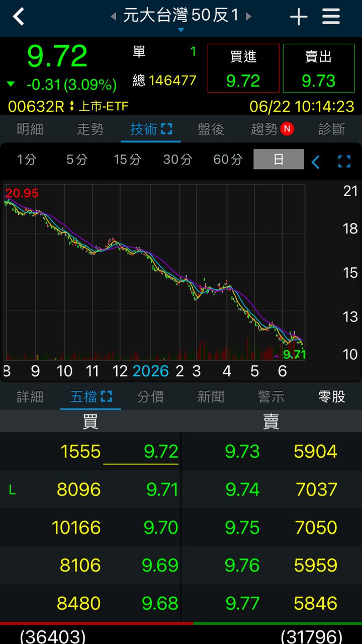Select the 15分 chart interval
362x644 pixels.
[128, 159]
